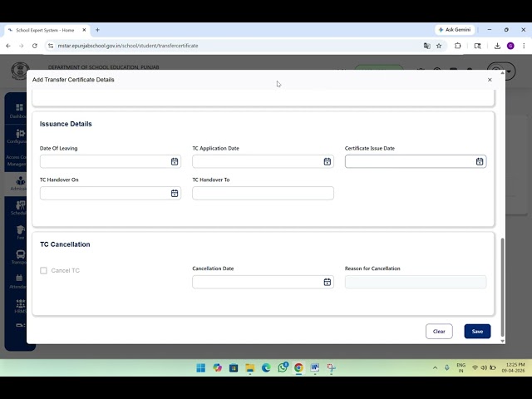This screenshot has height=399, width=532.
Task: Click the address bar URL
Action: 128,46
